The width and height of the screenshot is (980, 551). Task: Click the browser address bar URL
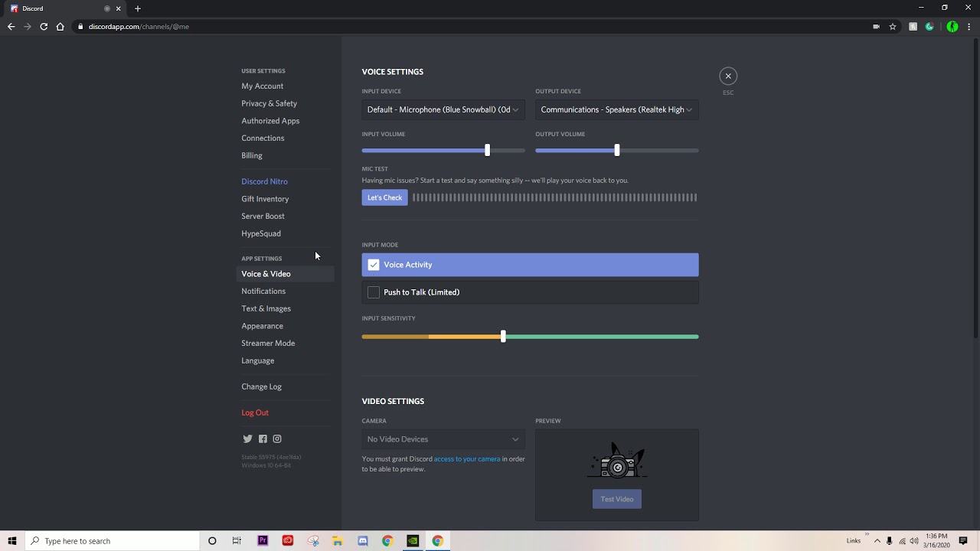pos(139,26)
